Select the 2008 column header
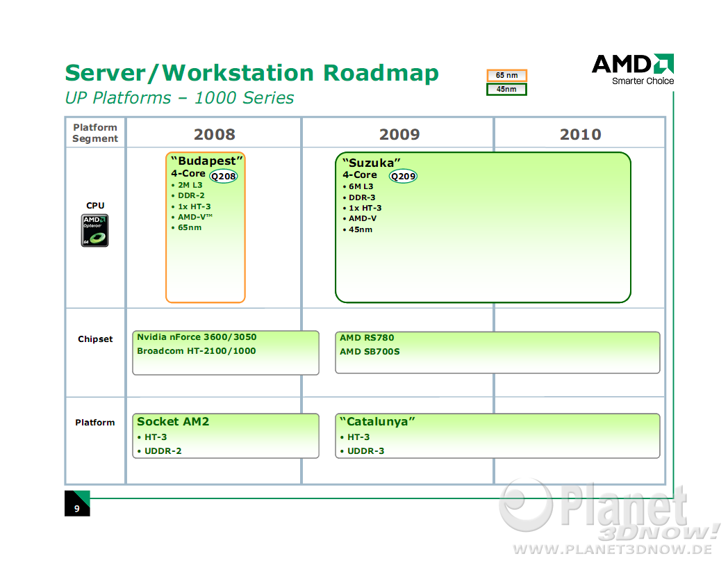Viewport: 728px width, 561px height. coord(214,134)
